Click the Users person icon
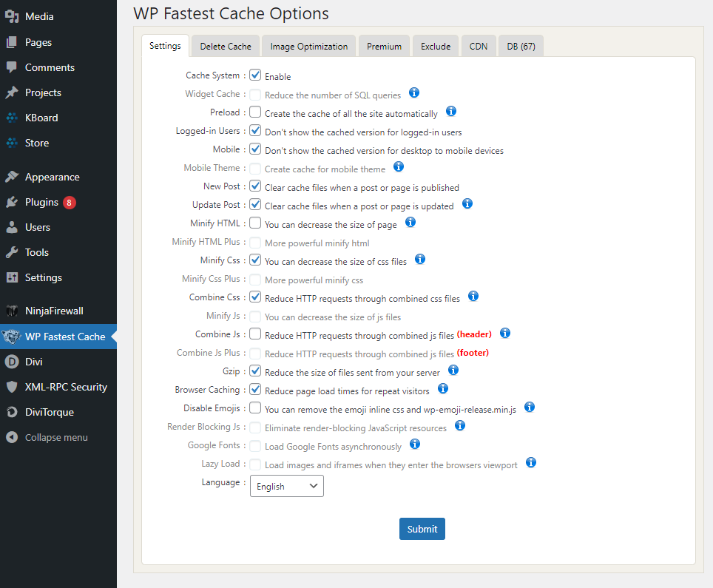 click(12, 227)
